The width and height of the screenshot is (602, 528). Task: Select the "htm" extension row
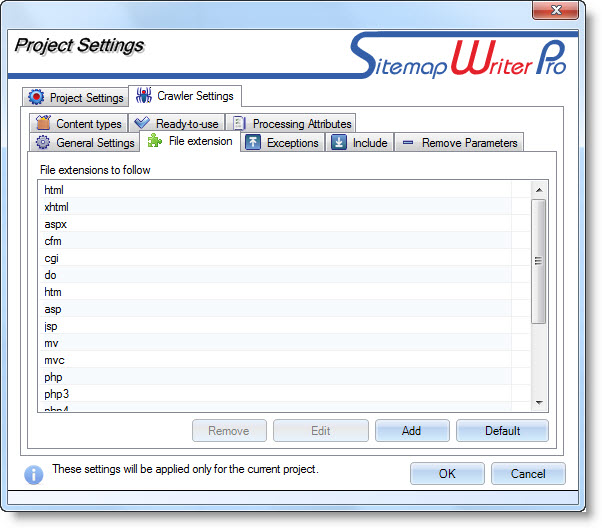tap(284, 292)
